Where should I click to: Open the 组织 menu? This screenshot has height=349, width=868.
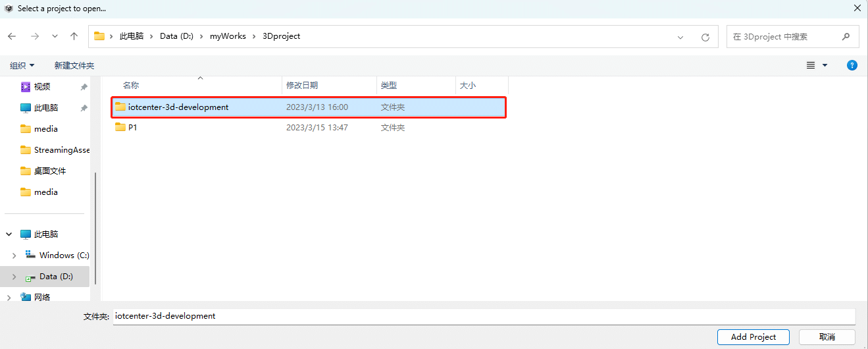[x=22, y=65]
